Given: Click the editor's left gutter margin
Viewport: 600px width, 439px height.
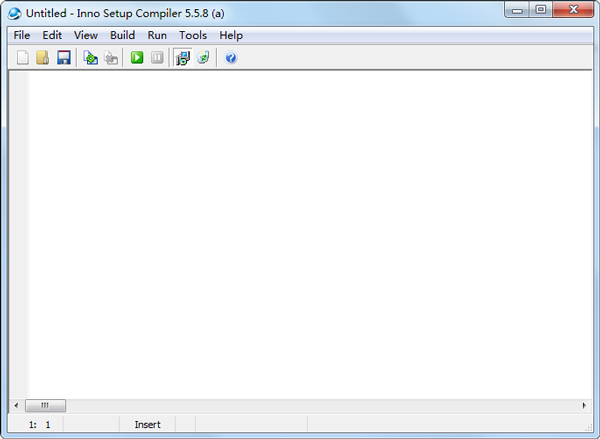Looking at the screenshot, I should point(19,234).
